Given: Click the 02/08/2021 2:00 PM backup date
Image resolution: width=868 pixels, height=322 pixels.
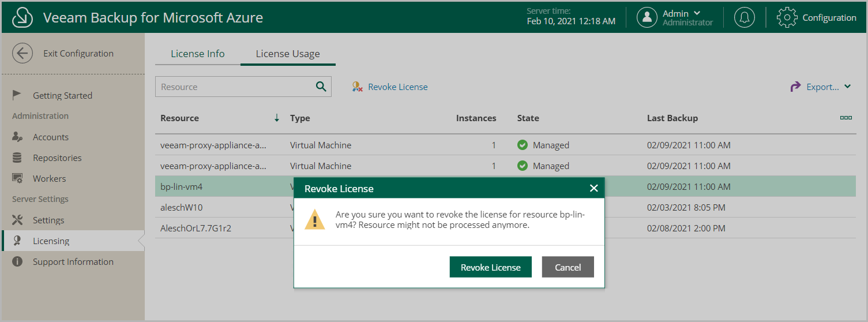Looking at the screenshot, I should 686,228.
